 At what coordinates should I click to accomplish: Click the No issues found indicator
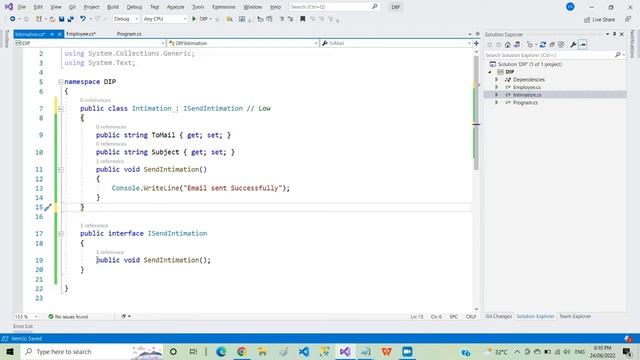68,317
